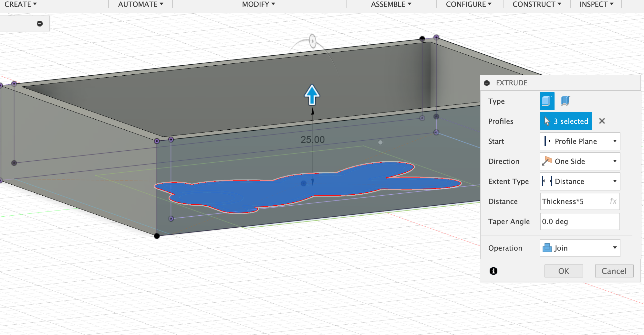Open the ASSEMBLE menu
The width and height of the screenshot is (644, 335).
pyautogui.click(x=391, y=4)
